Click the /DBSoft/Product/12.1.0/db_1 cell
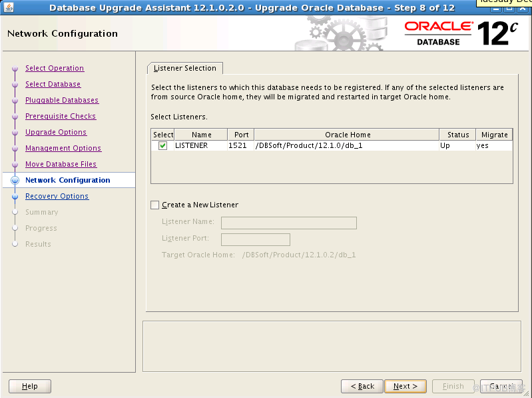The height and width of the screenshot is (398, 532). point(347,146)
